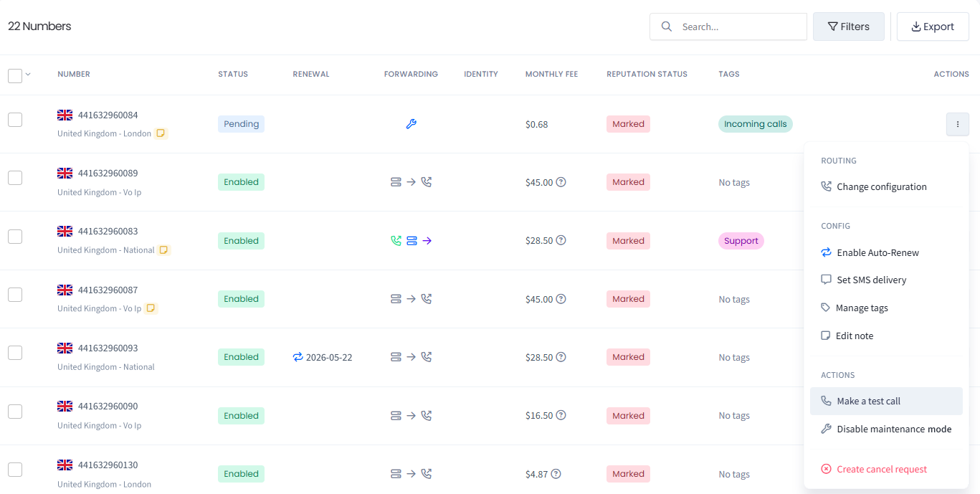Screen dimensions: 980x494
Task: Sort by the Monthly Fee column header
Action: (551, 74)
